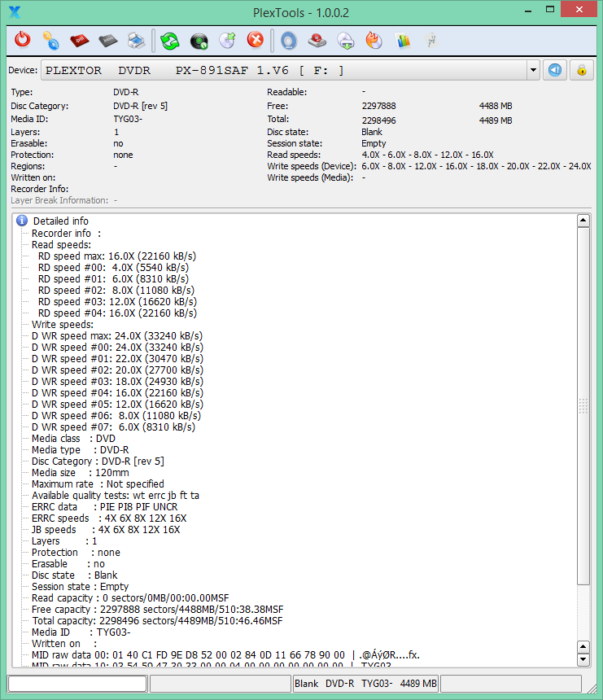
Task: Select 'ERRC speeds : 4X 6X 8X 12X 16X' row
Action: tap(109, 518)
